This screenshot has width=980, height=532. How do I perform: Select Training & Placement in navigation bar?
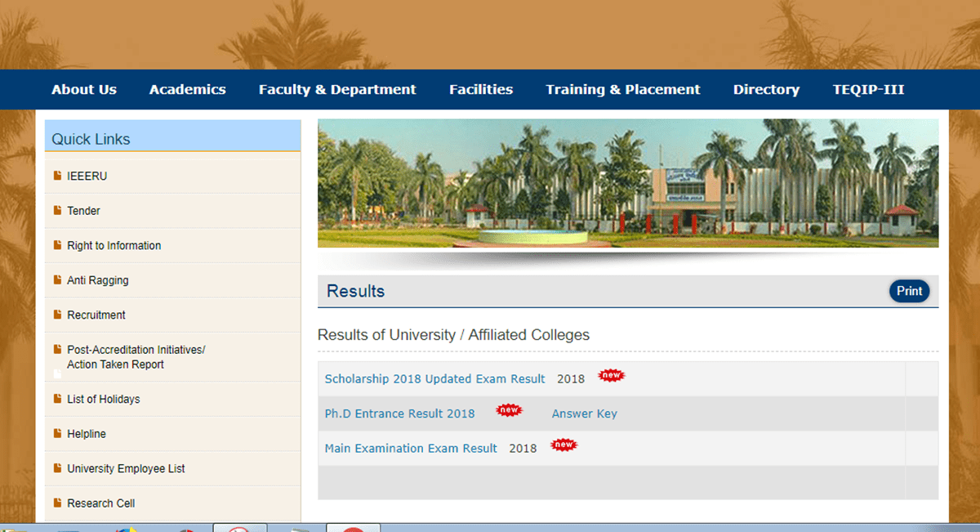[x=623, y=90]
